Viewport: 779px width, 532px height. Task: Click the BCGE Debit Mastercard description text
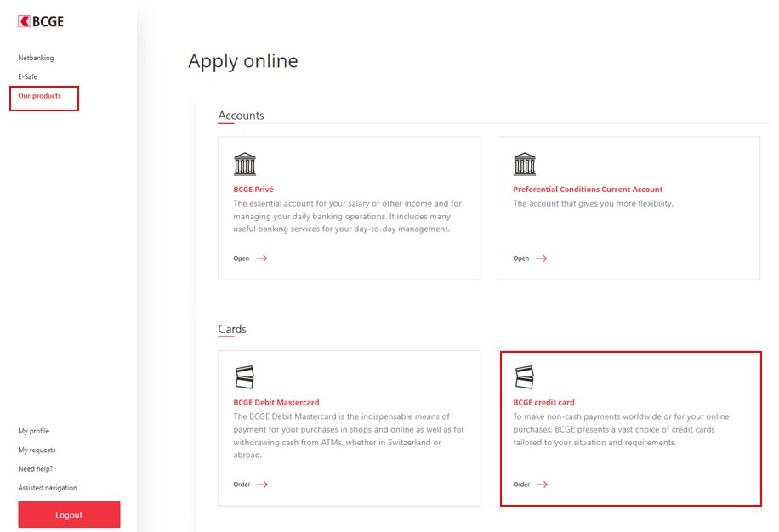(349, 436)
